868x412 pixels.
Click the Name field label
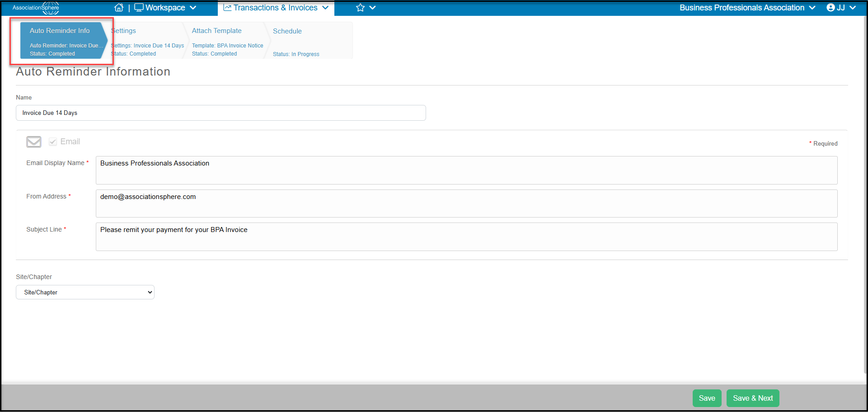pos(24,97)
